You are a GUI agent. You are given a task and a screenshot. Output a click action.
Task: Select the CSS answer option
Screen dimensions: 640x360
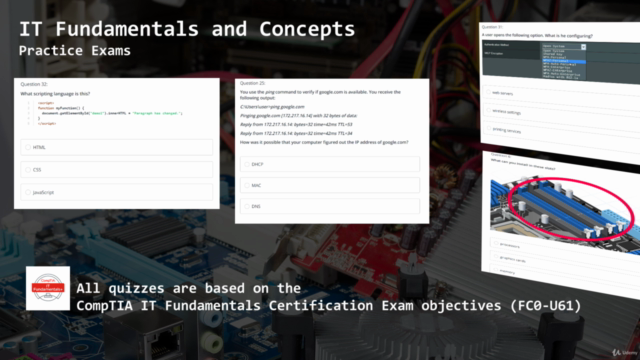point(117,170)
